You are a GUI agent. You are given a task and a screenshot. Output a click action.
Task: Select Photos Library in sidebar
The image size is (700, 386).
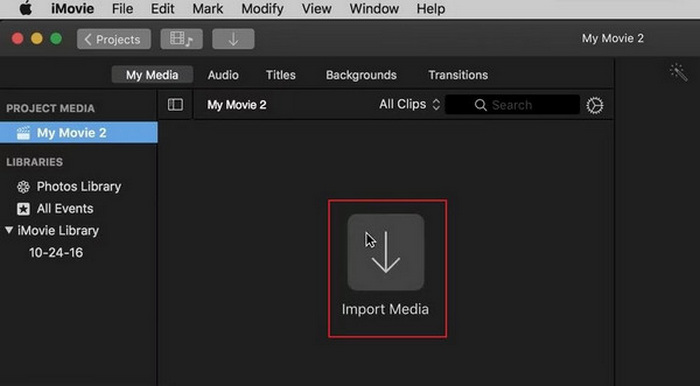(79, 187)
